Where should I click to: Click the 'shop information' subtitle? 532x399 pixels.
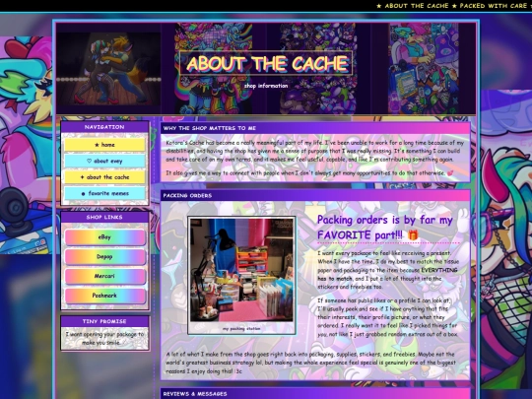tap(266, 86)
